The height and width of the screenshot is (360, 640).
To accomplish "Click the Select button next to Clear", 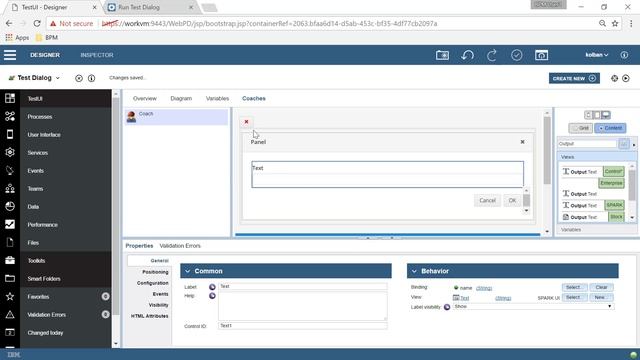I will (x=573, y=287).
